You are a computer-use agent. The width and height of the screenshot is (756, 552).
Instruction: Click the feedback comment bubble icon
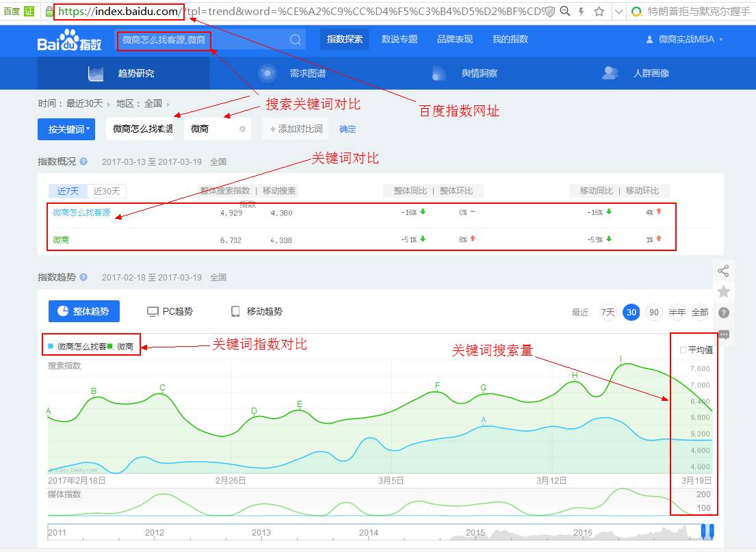724,335
